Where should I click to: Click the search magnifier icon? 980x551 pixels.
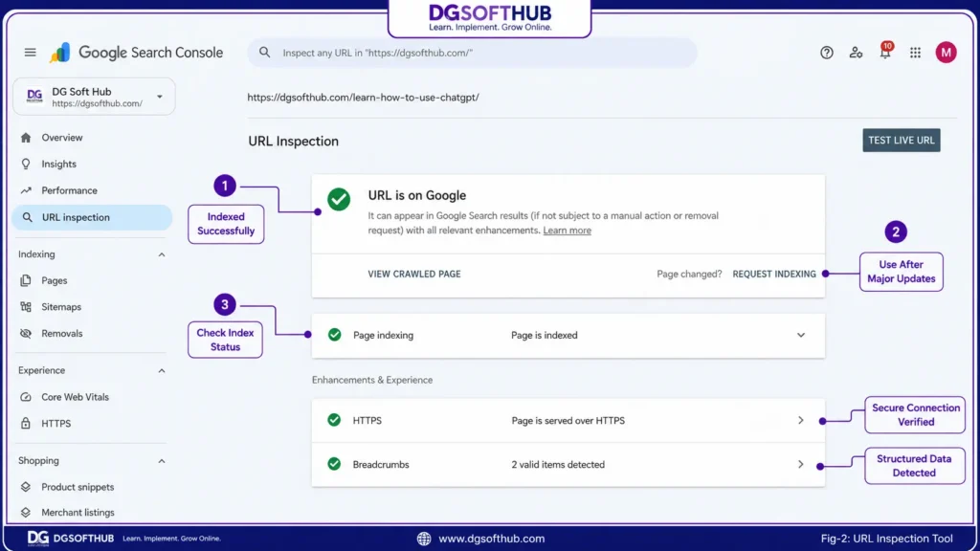(265, 53)
